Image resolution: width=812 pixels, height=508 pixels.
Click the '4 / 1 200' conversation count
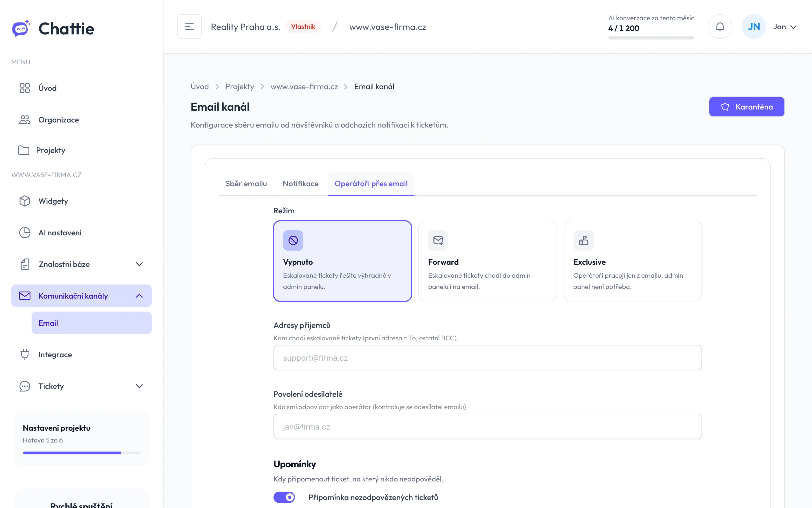(624, 28)
